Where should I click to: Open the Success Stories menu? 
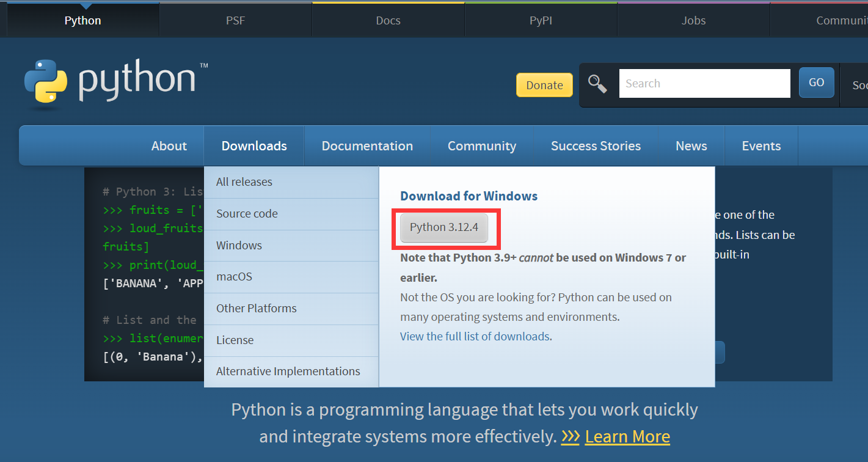click(596, 145)
